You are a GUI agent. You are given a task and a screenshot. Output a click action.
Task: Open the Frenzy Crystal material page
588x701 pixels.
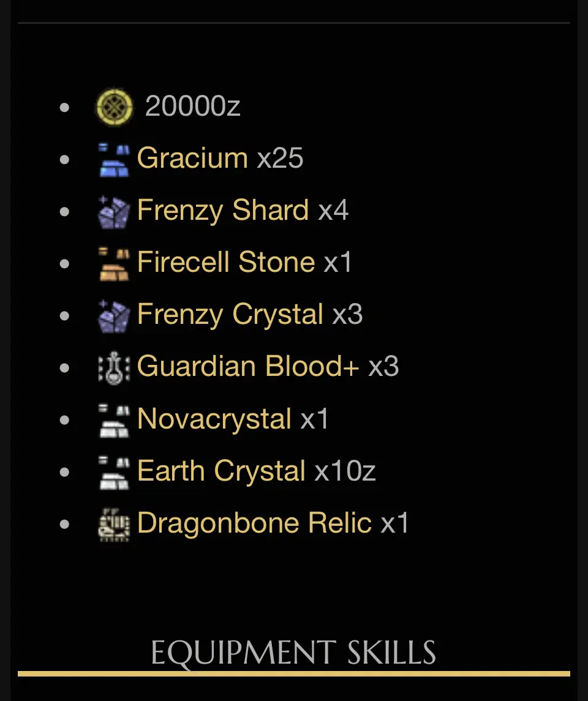tap(230, 314)
